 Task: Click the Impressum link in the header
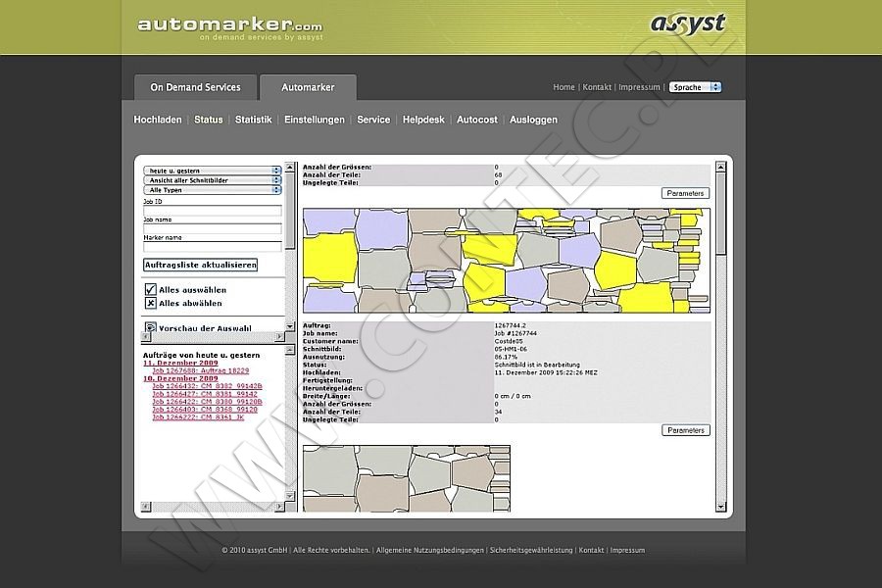click(640, 87)
